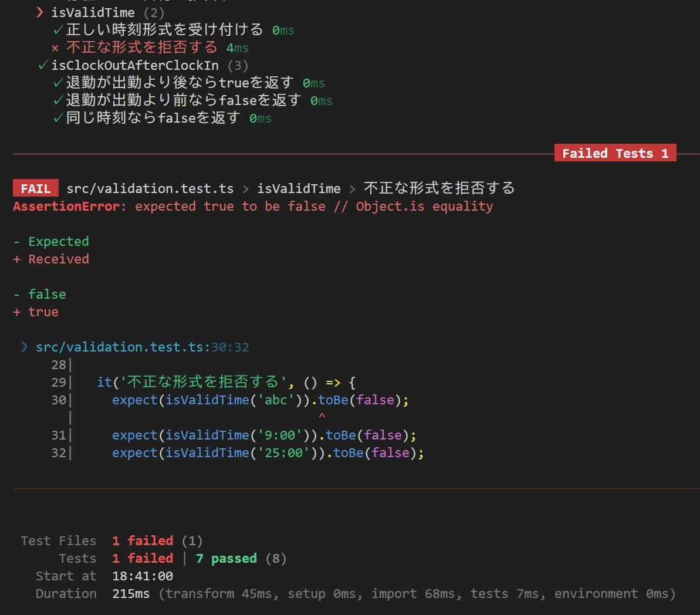Select 不正な形式を拒否する in the failure breadcrumb
700x615 pixels.
(x=439, y=188)
